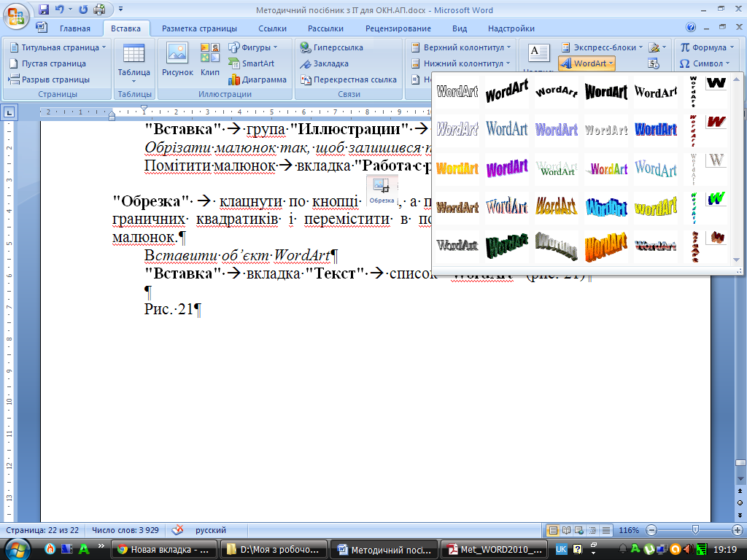The height and width of the screenshot is (560, 747).
Task: Insert Пустая страница blank page
Action: pos(47,63)
